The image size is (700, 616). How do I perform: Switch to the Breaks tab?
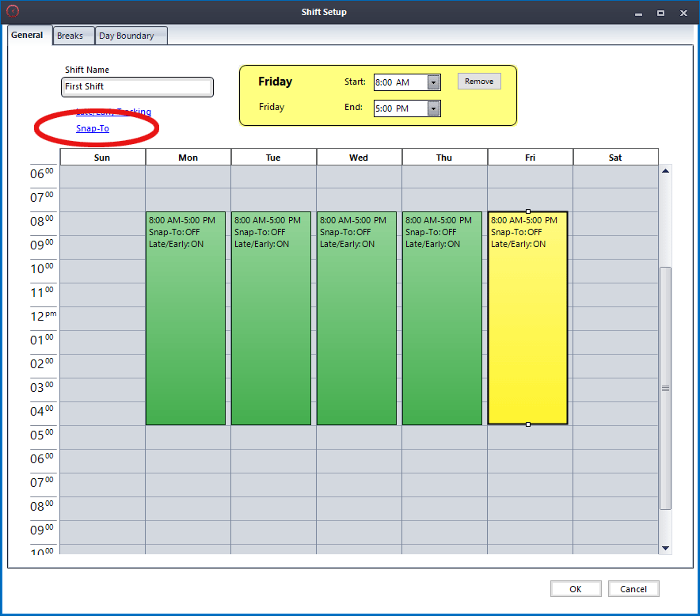[70, 36]
